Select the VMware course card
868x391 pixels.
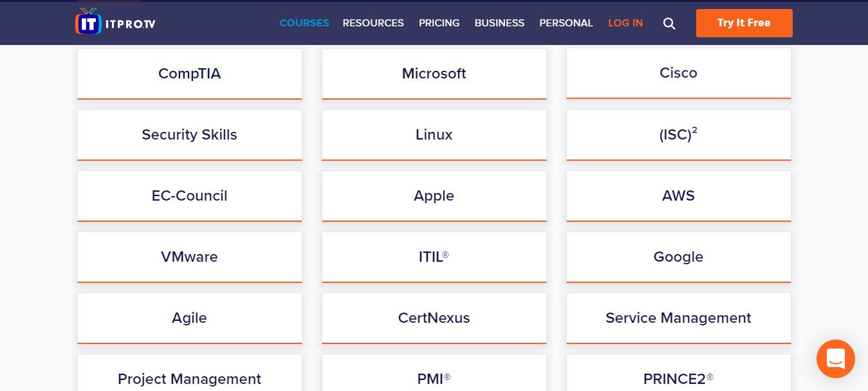(190, 257)
